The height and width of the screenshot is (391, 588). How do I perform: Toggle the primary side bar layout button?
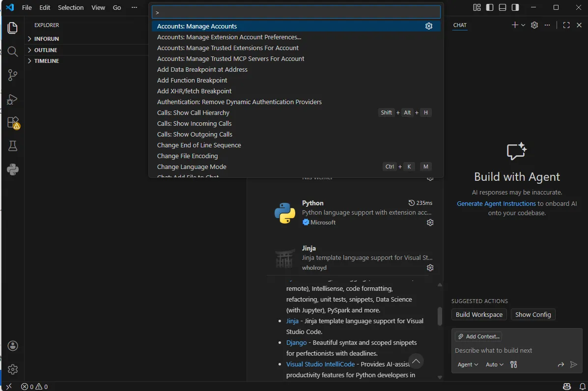pyautogui.click(x=490, y=7)
